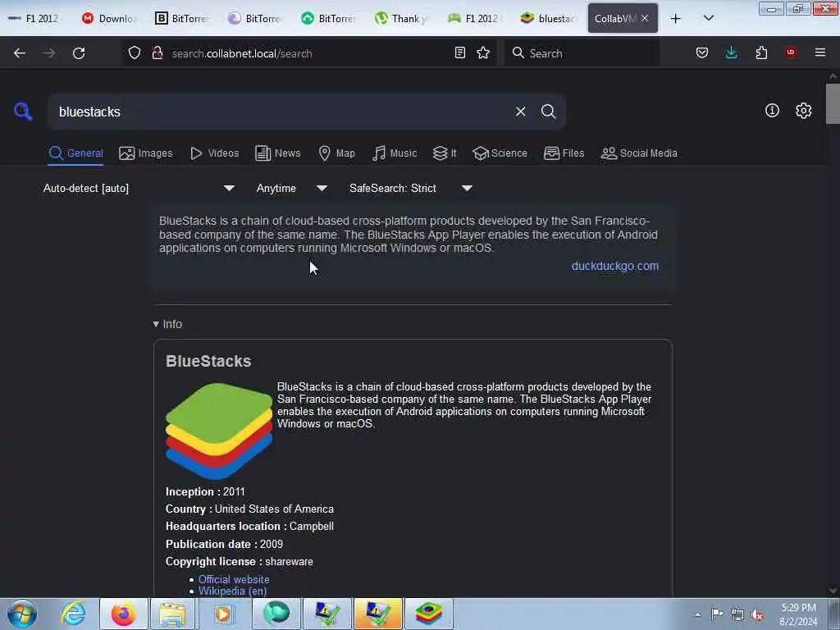Open tracking protection shield icon
This screenshot has height=630, width=840.
135,53
